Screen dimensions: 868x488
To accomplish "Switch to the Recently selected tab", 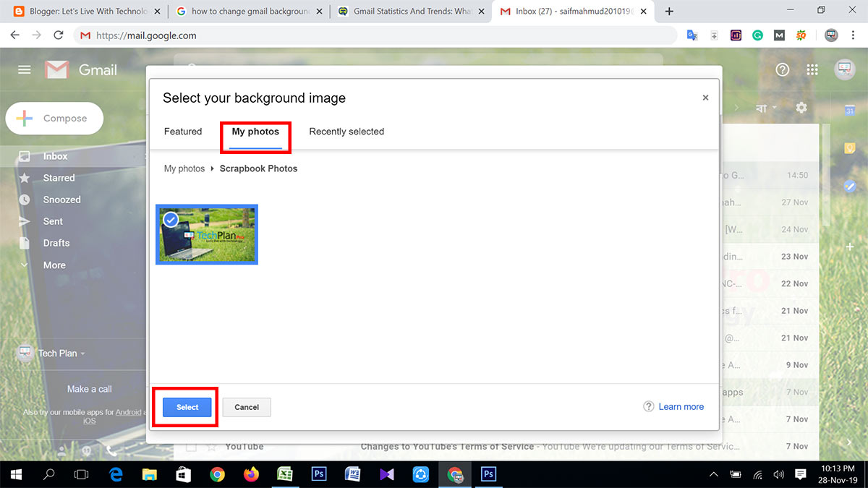I will pyautogui.click(x=346, y=132).
